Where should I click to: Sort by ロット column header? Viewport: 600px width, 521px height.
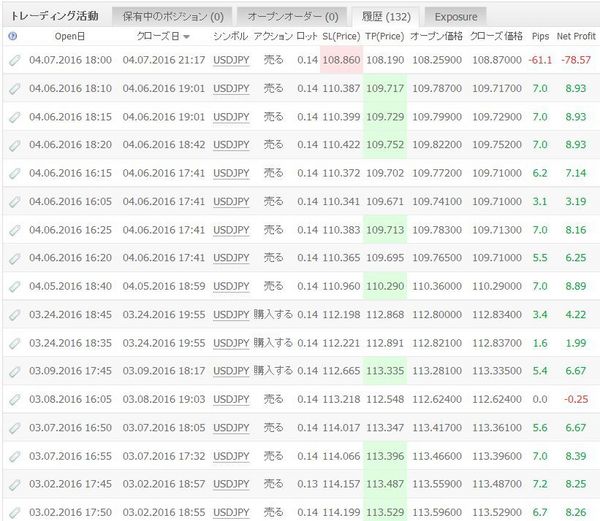tap(307, 37)
